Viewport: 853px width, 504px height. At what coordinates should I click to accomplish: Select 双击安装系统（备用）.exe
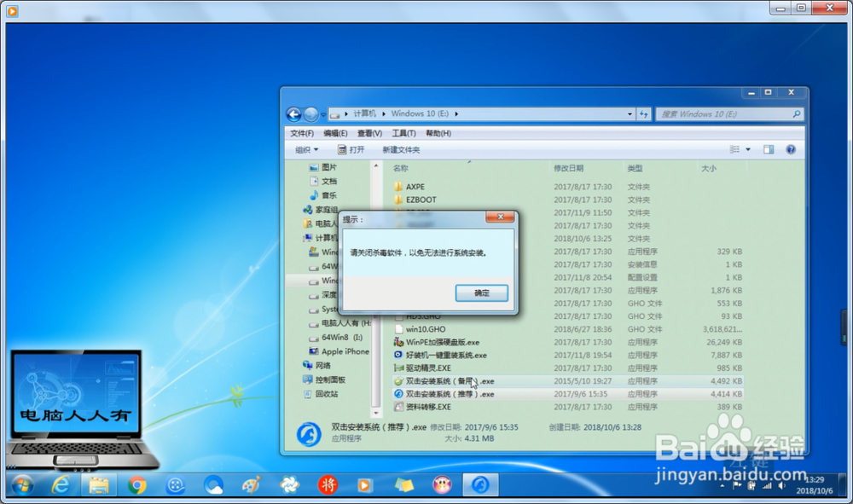pos(450,381)
